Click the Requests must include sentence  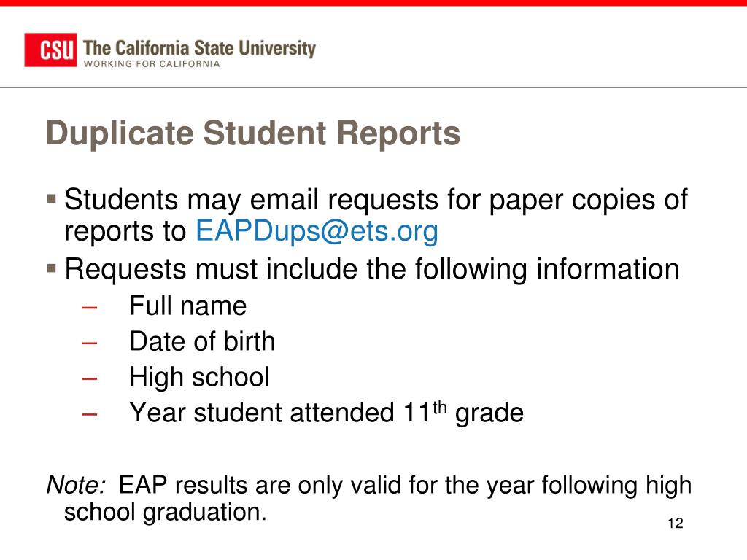tap(372, 269)
